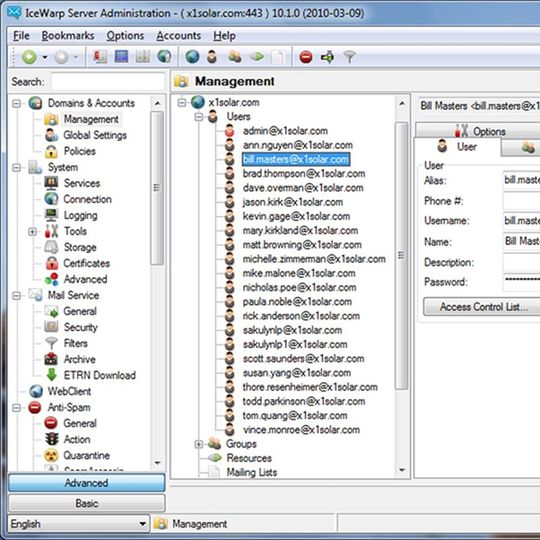Click the group accounts toolbar icon
Screen dimensions: 540x540
[x=235, y=57]
